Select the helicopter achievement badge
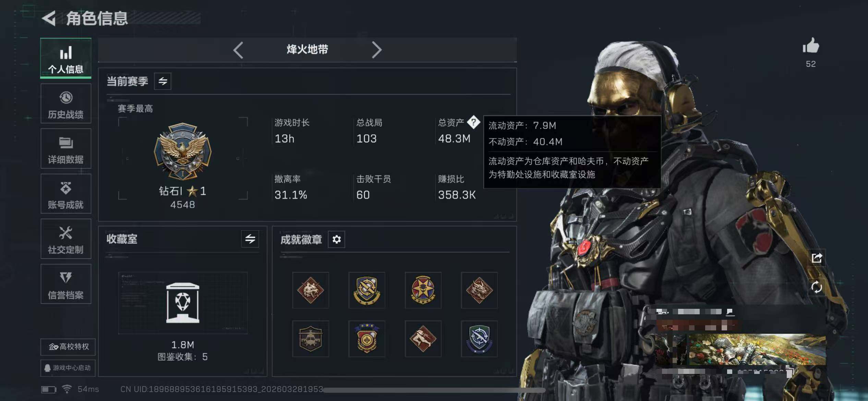Viewport: 868px width, 401px height. coord(311,339)
